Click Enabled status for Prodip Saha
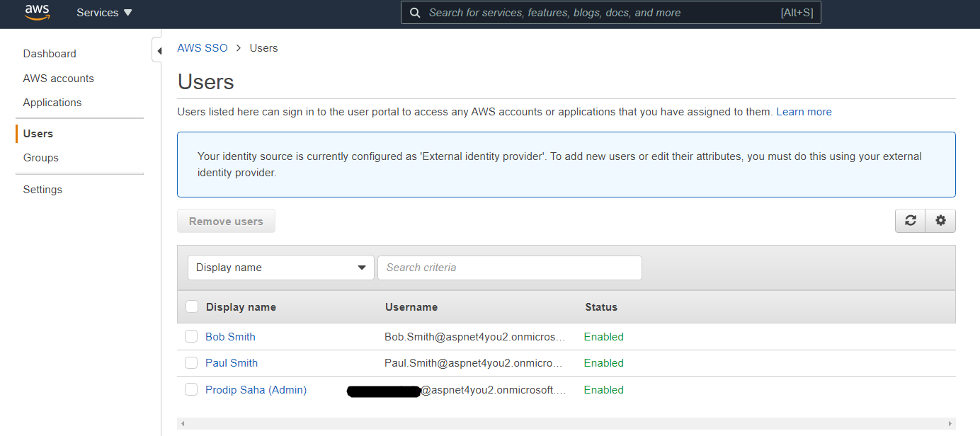 (604, 390)
